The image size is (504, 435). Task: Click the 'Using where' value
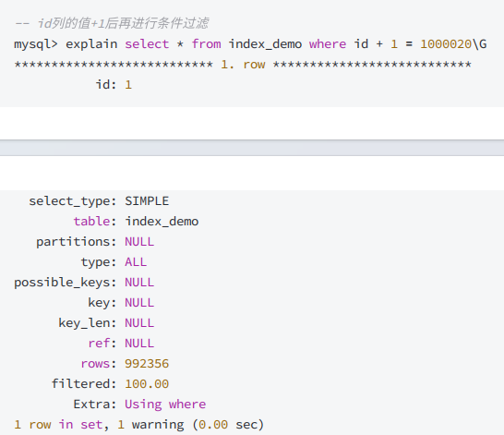coord(165,405)
